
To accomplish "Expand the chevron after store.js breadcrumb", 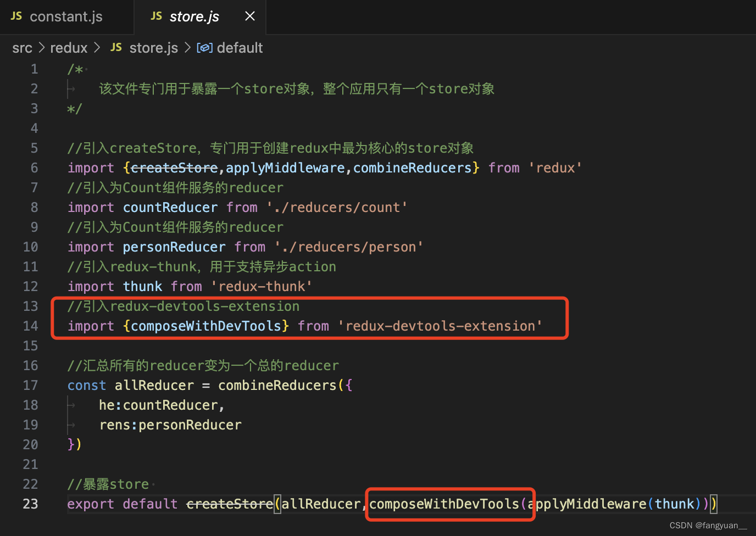I will (x=187, y=48).
